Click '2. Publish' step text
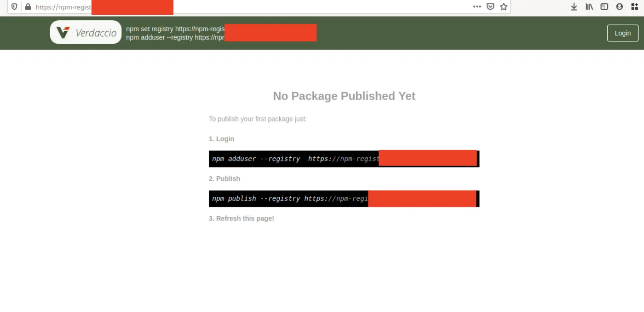This screenshot has width=644, height=312. 224,179
